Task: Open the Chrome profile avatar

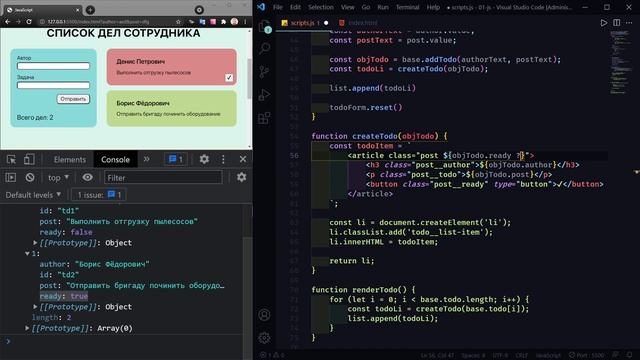Action: [234, 22]
